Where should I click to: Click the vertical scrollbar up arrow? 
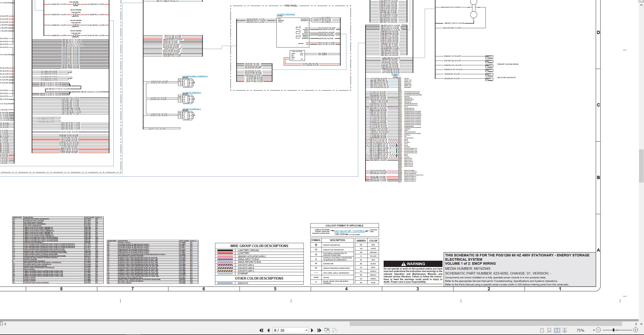coord(641,5)
